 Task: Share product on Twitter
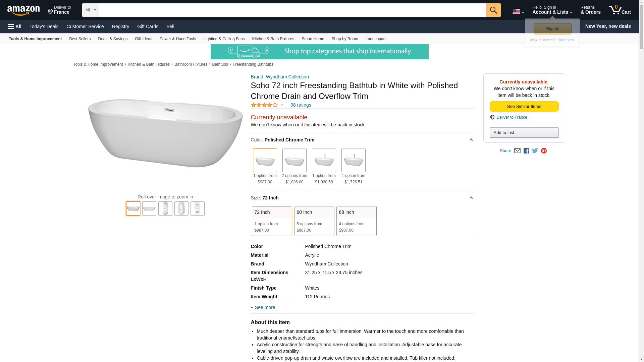[535, 151]
